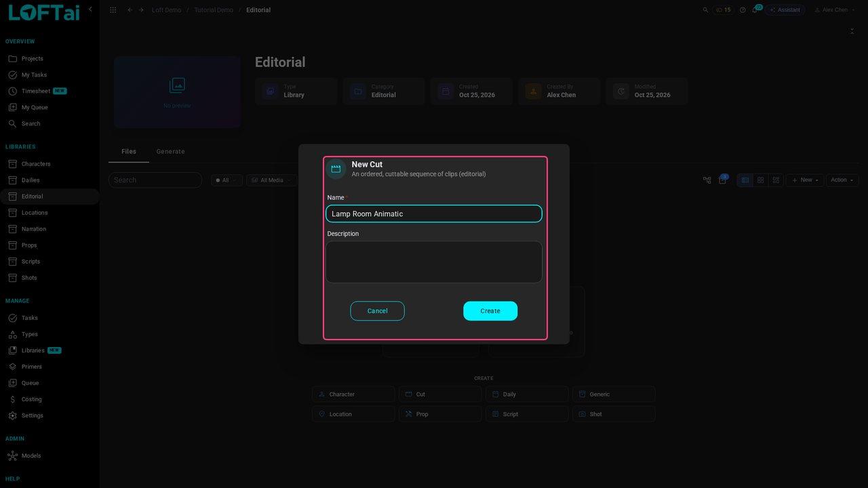
Task: Open the New dropdown button
Action: pyautogui.click(x=805, y=180)
